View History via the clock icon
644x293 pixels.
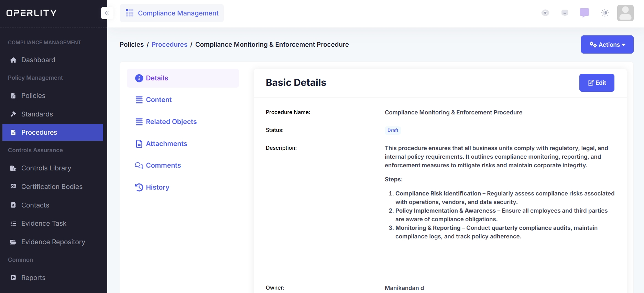click(x=139, y=188)
